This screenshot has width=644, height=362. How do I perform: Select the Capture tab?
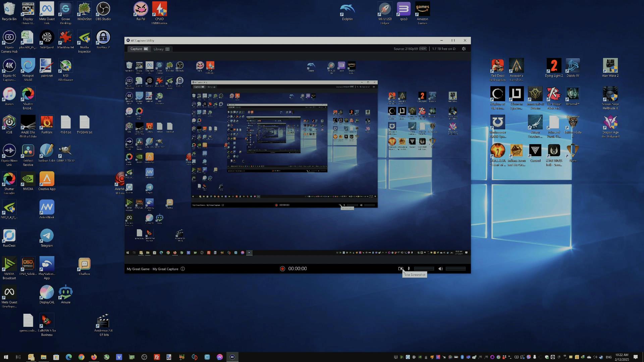pos(139,49)
